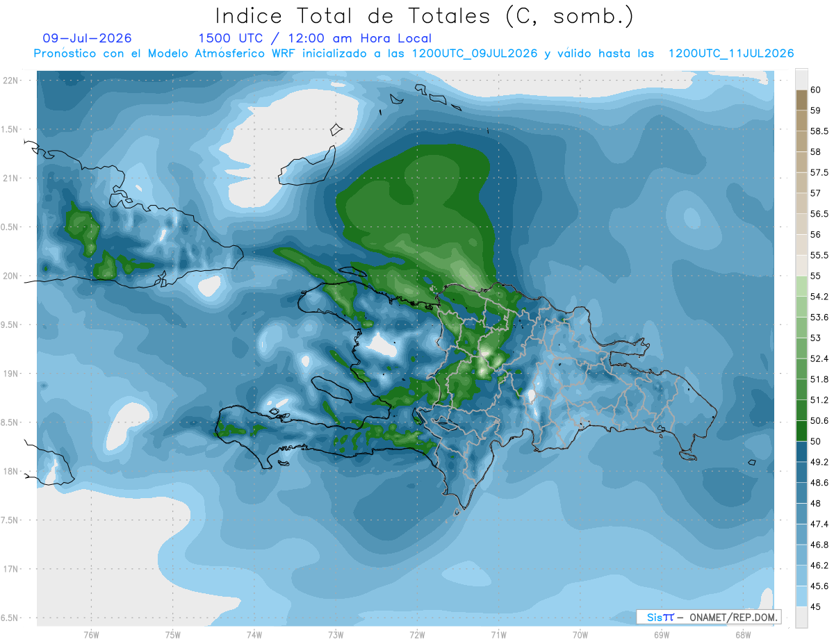Select the dark blue segment between 49.2 and 50

[801, 452]
